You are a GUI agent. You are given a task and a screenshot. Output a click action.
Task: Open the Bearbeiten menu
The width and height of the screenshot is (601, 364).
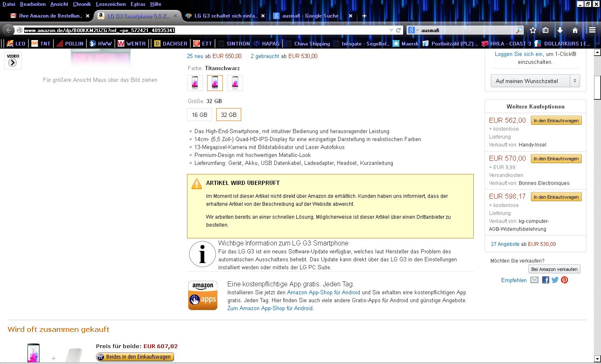click(33, 4)
